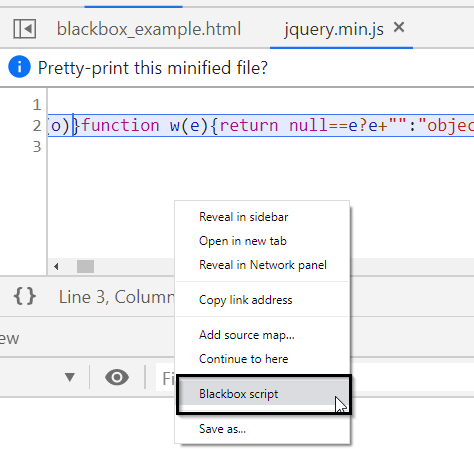The height and width of the screenshot is (449, 474).
Task: Click the pretty-print curly braces icon
Action: (x=25, y=296)
